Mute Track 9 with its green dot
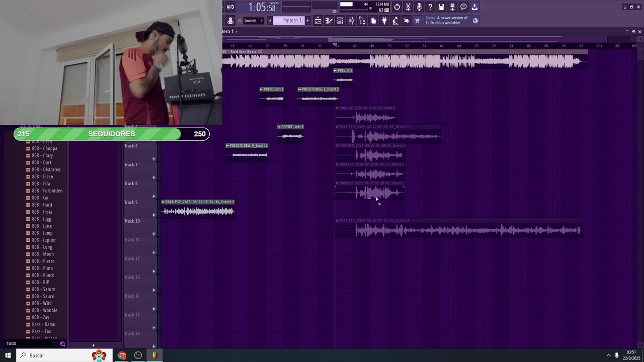The height and width of the screenshot is (362, 644). click(x=153, y=215)
